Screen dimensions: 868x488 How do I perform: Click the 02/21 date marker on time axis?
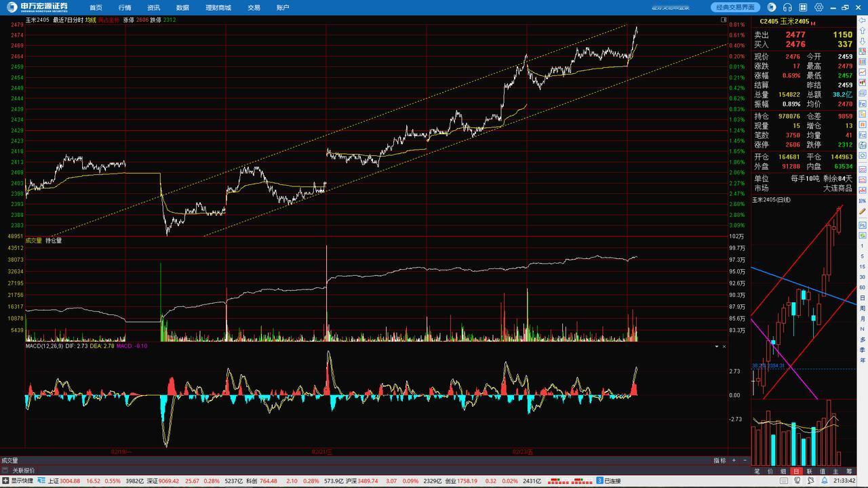coord(323,451)
